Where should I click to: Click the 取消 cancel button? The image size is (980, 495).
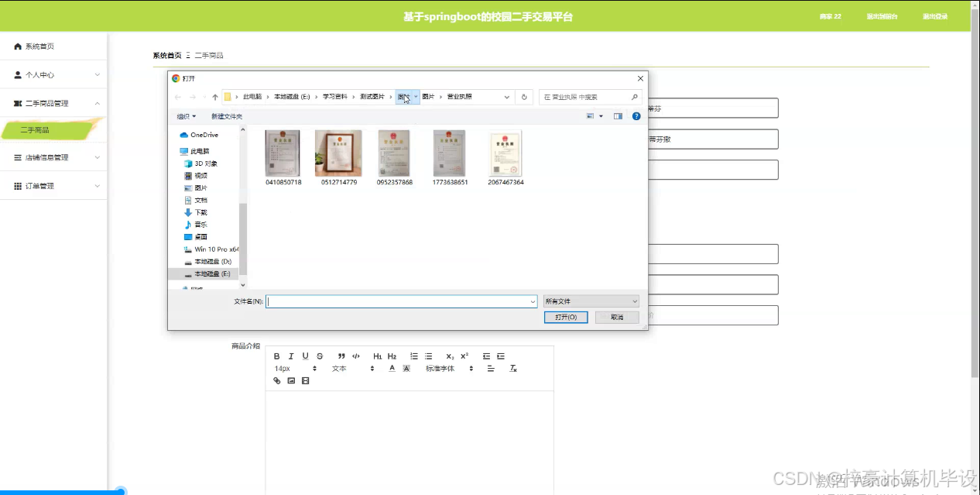tap(617, 318)
